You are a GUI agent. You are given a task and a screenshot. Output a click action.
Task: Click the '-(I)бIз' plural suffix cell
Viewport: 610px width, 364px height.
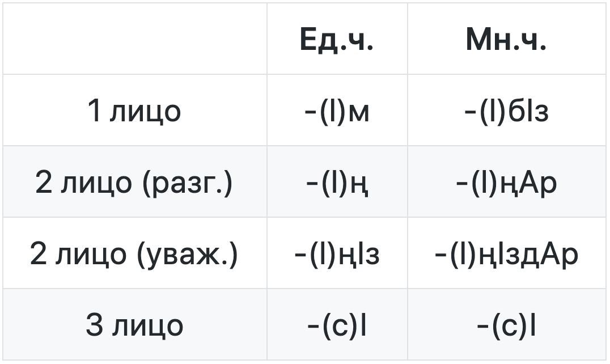click(x=506, y=111)
